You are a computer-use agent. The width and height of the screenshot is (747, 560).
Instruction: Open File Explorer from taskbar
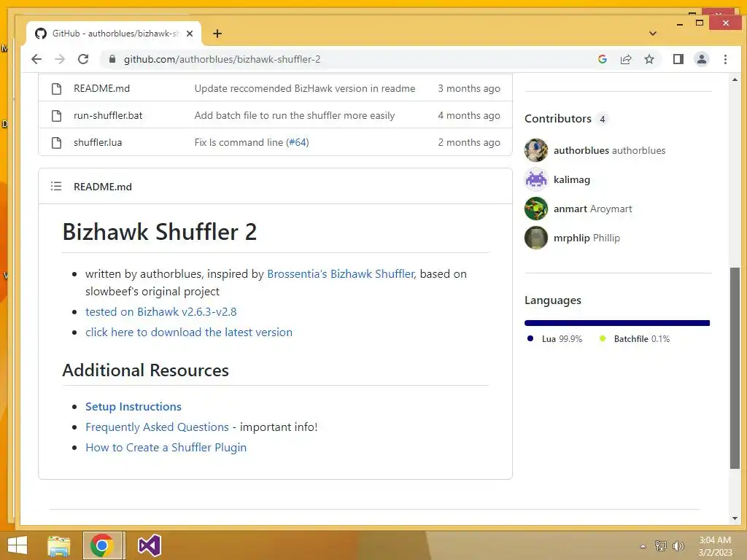[59, 545]
